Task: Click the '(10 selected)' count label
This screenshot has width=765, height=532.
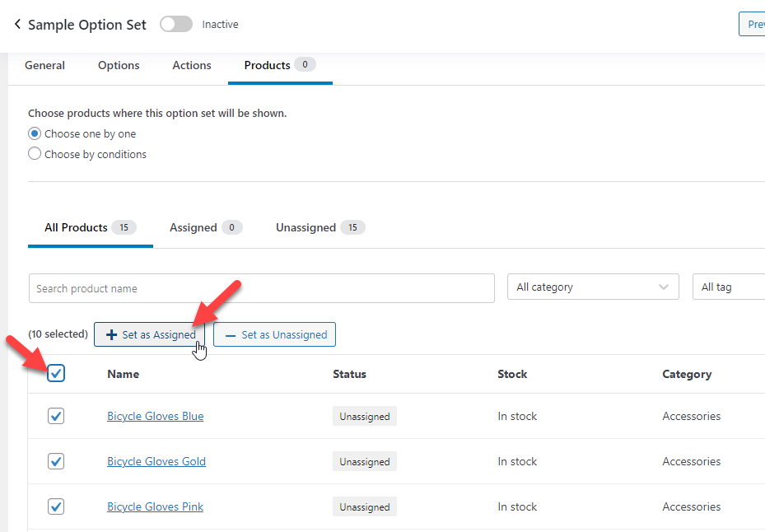Action: [x=58, y=334]
